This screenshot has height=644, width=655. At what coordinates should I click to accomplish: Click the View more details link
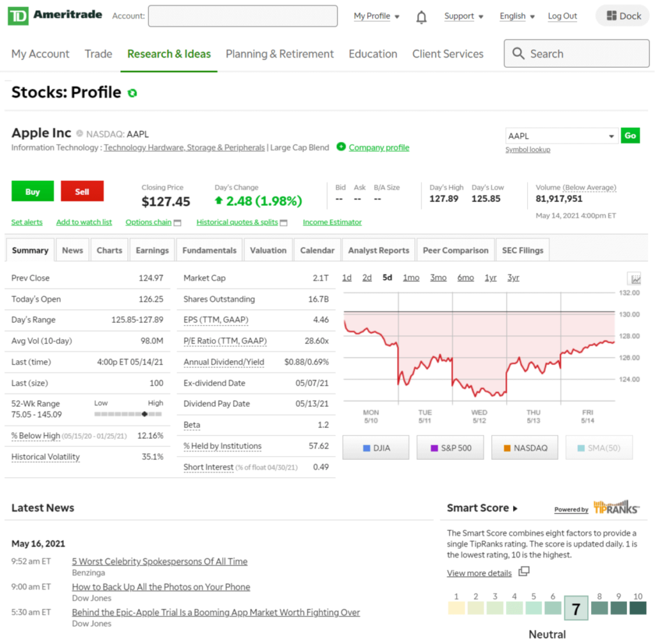point(479,573)
